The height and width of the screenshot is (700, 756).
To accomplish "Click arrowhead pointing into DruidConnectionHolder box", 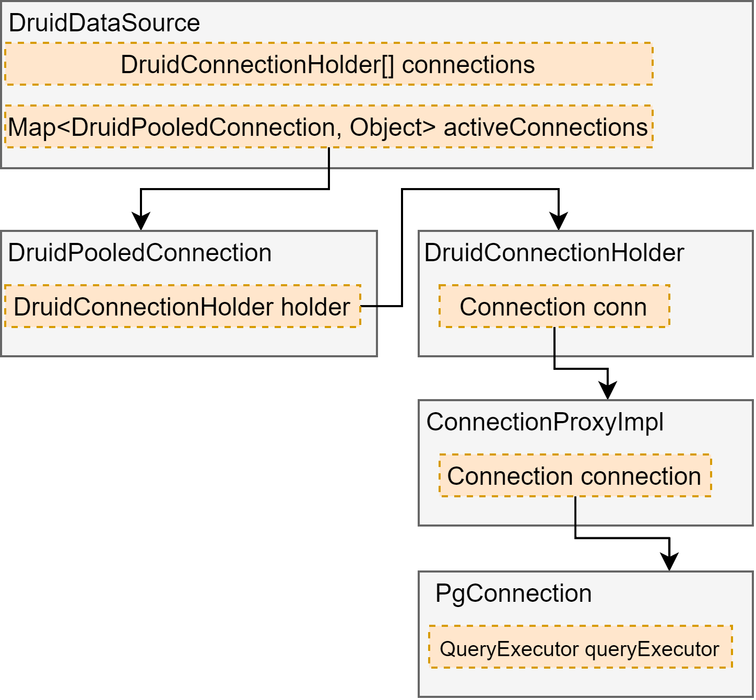I will tap(559, 221).
